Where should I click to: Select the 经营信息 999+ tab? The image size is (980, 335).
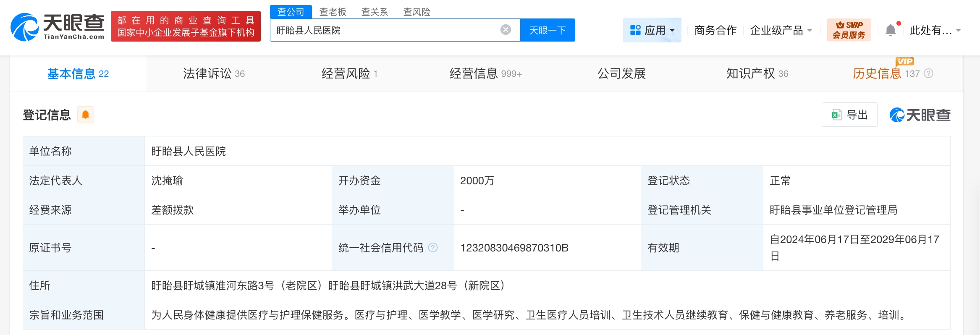click(x=485, y=73)
